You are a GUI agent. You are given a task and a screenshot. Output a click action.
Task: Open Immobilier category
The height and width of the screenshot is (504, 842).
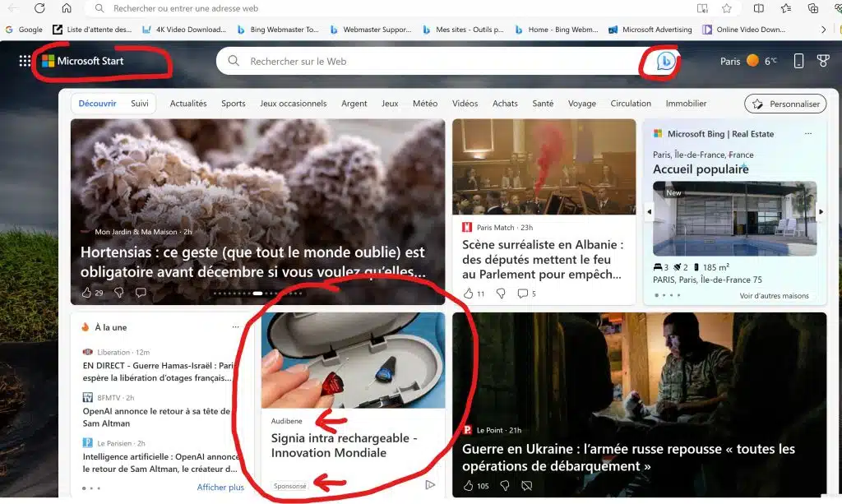686,104
